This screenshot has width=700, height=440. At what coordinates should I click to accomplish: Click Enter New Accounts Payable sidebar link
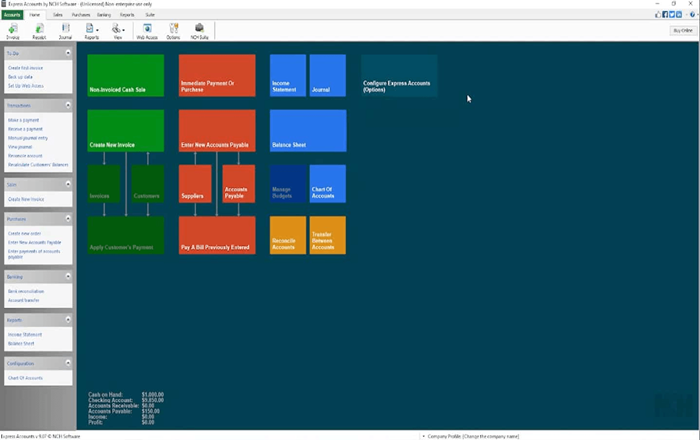pyautogui.click(x=34, y=242)
